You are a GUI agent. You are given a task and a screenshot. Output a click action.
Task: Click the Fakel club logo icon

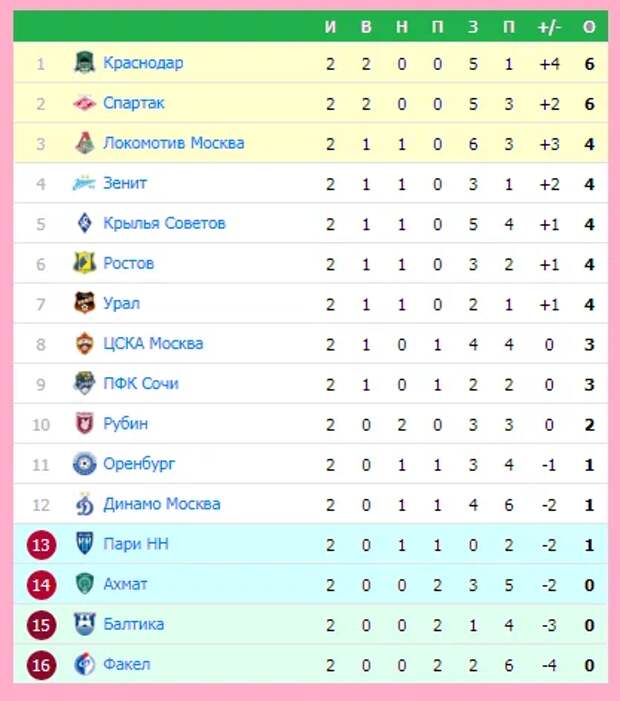[84, 664]
